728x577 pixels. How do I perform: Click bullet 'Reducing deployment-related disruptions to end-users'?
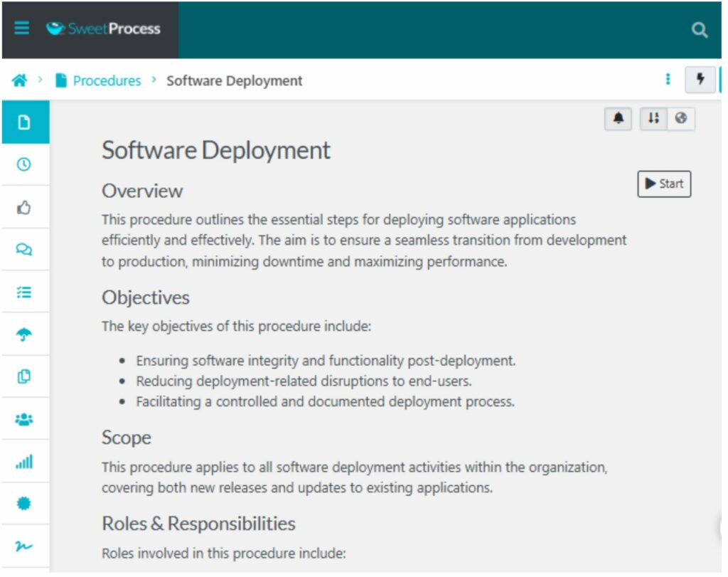pyautogui.click(x=304, y=381)
